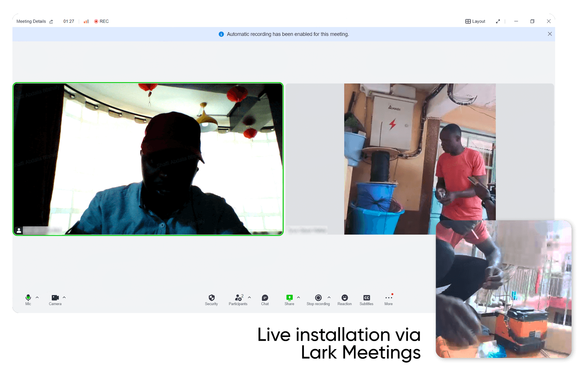Screen dimensions: 588x378
Task: Maximize the meeting window
Action: coord(532,21)
